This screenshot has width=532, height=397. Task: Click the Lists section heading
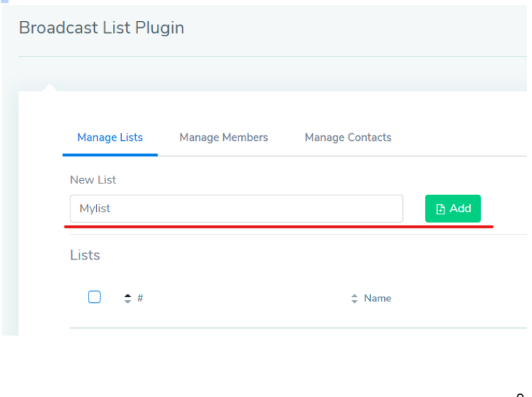click(85, 255)
